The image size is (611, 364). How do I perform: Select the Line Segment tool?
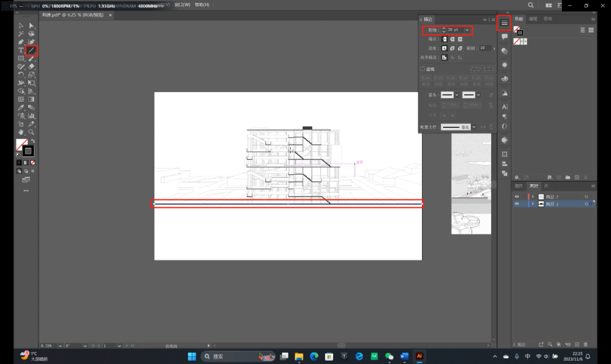click(x=32, y=50)
